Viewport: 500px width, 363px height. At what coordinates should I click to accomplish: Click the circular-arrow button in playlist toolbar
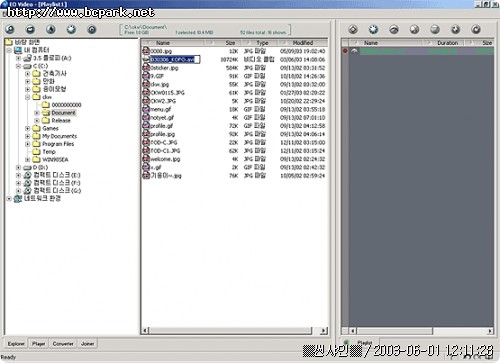(476, 30)
